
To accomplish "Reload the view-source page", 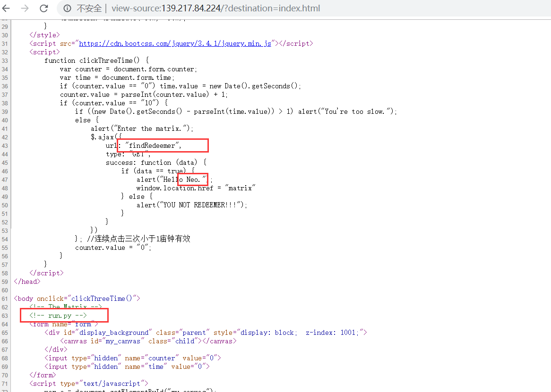I will pyautogui.click(x=43, y=9).
